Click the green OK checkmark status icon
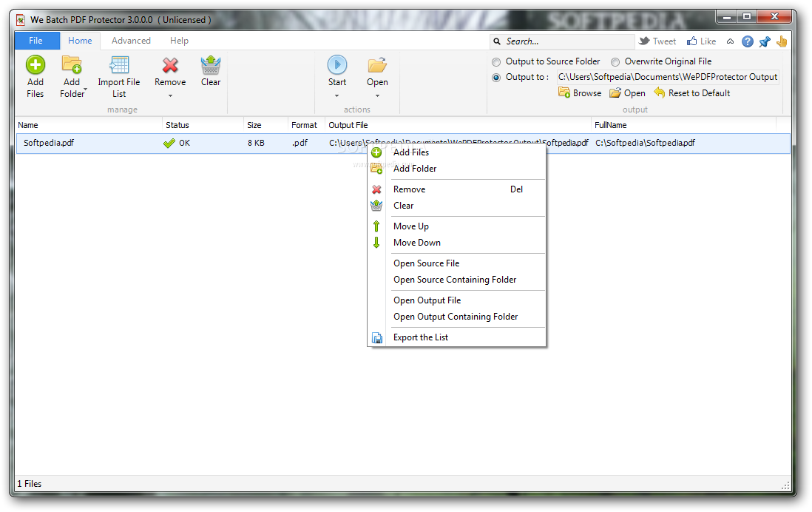The image size is (812, 512). point(169,143)
